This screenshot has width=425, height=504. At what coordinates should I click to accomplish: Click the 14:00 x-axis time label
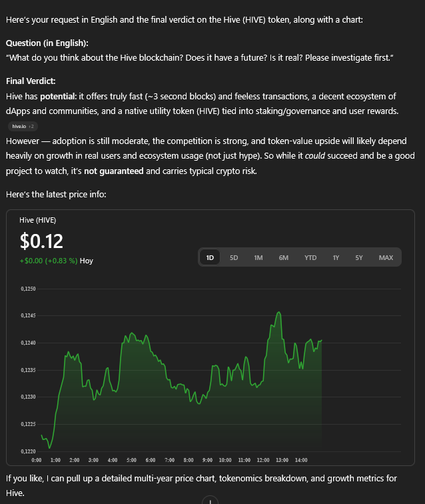point(300,460)
